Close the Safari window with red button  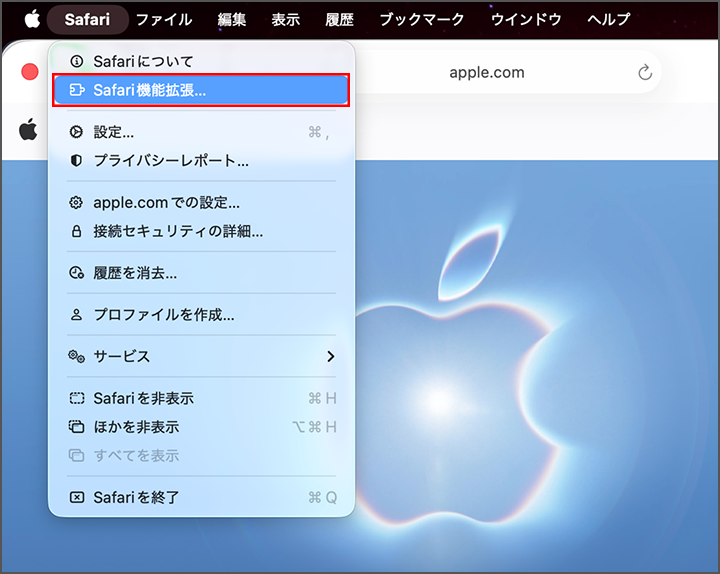pos(30,72)
